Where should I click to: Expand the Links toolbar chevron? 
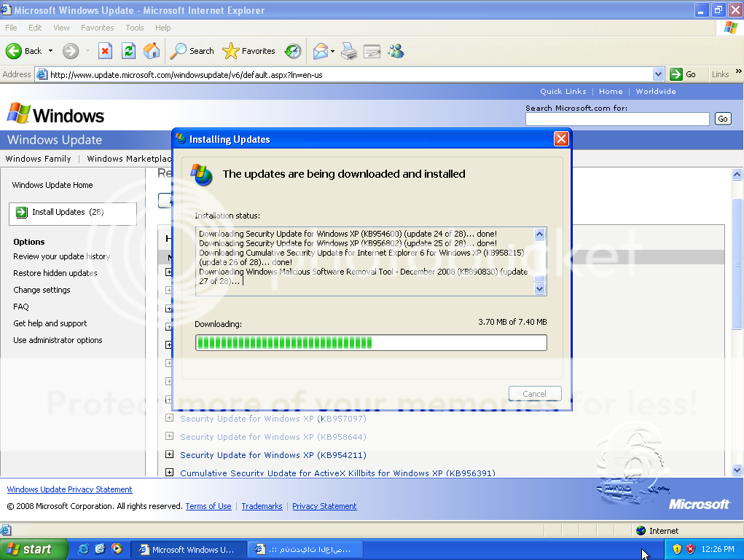pos(738,71)
